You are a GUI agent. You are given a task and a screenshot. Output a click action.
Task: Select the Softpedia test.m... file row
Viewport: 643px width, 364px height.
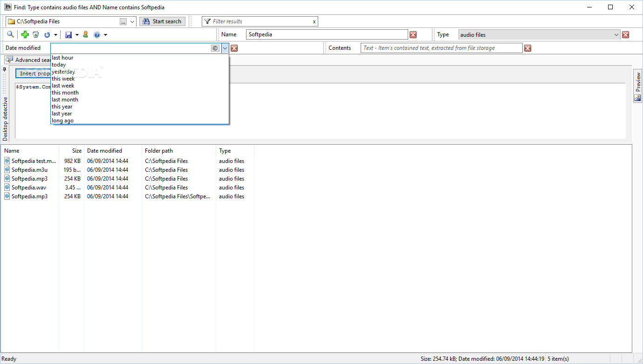click(128, 161)
